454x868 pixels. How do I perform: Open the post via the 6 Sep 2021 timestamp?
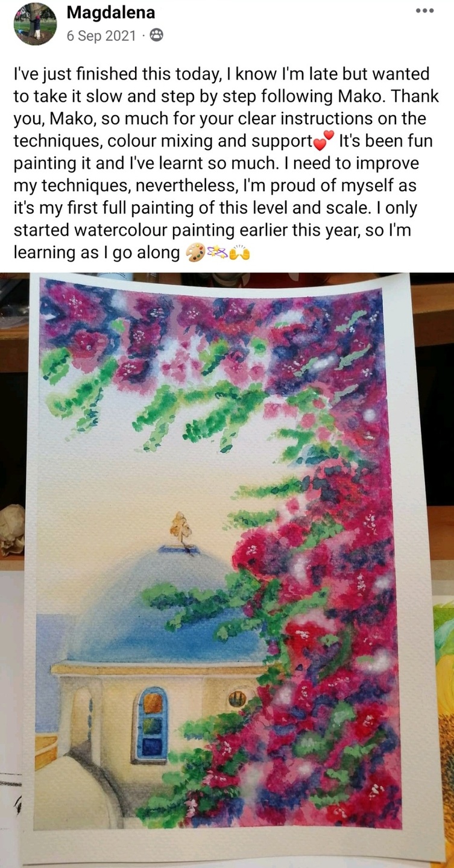(101, 36)
